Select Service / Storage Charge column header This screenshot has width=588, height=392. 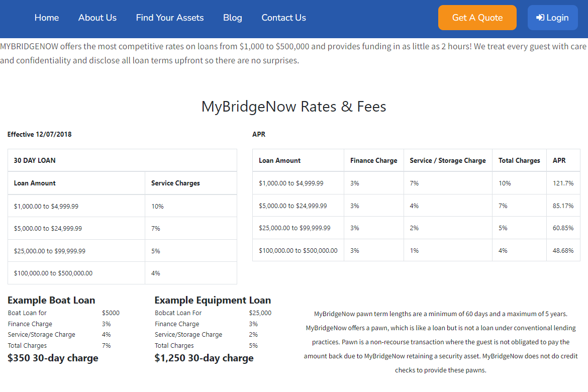[447, 160]
